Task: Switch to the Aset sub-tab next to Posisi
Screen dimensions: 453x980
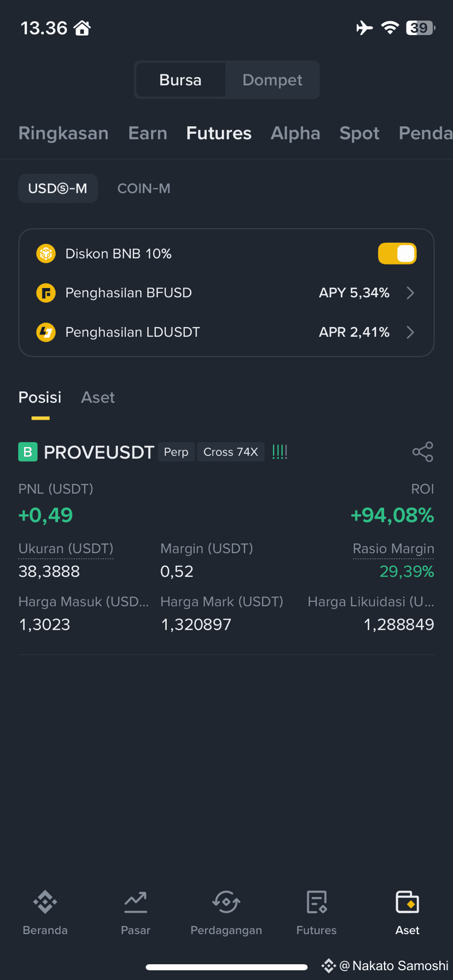Action: [98, 397]
